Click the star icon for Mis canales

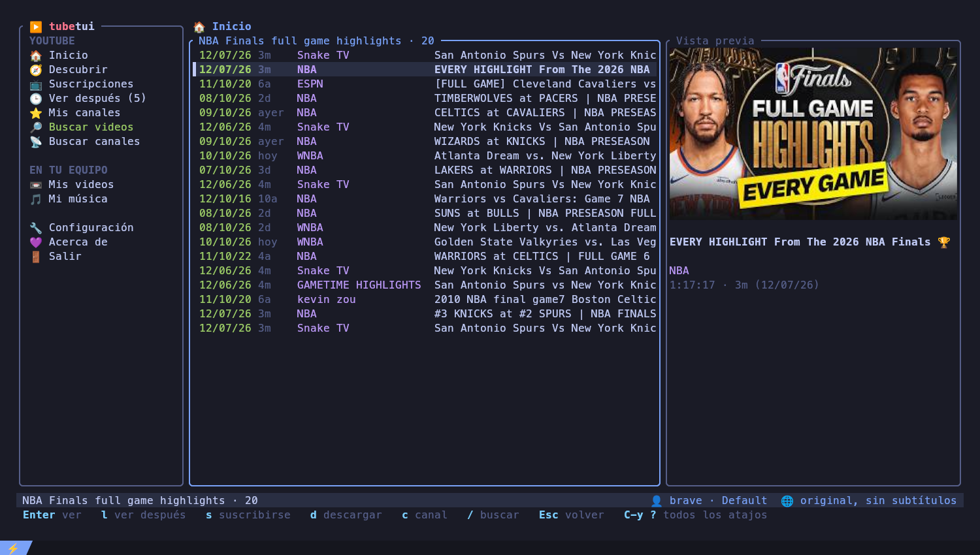[36, 113]
